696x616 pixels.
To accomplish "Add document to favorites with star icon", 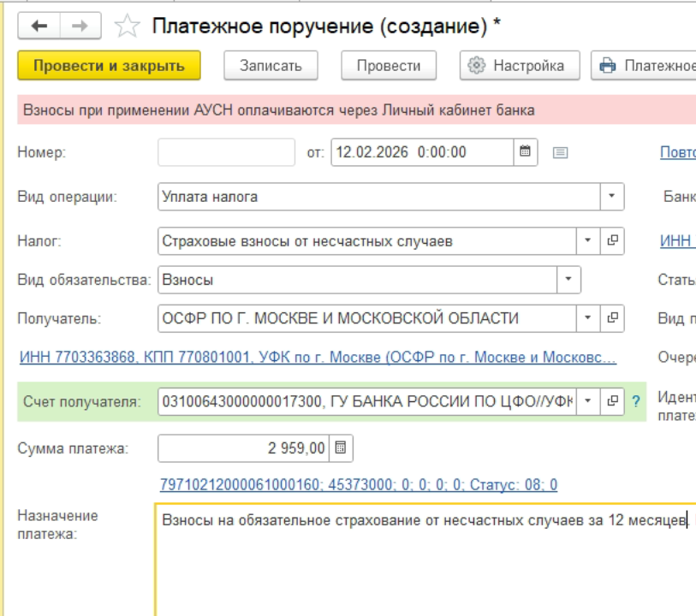I will click(x=127, y=26).
